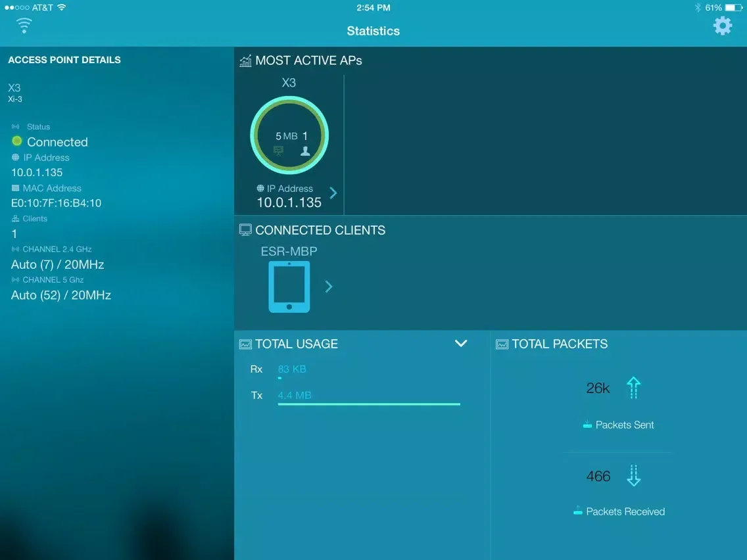Open the ESR-MBP tablet device icon
Screen dimensions: 747x560
[x=289, y=287]
